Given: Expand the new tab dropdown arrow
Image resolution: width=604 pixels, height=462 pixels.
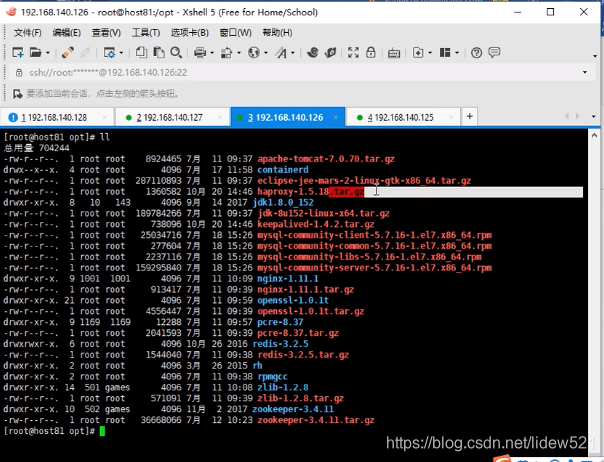Looking at the screenshot, I should 430,53.
